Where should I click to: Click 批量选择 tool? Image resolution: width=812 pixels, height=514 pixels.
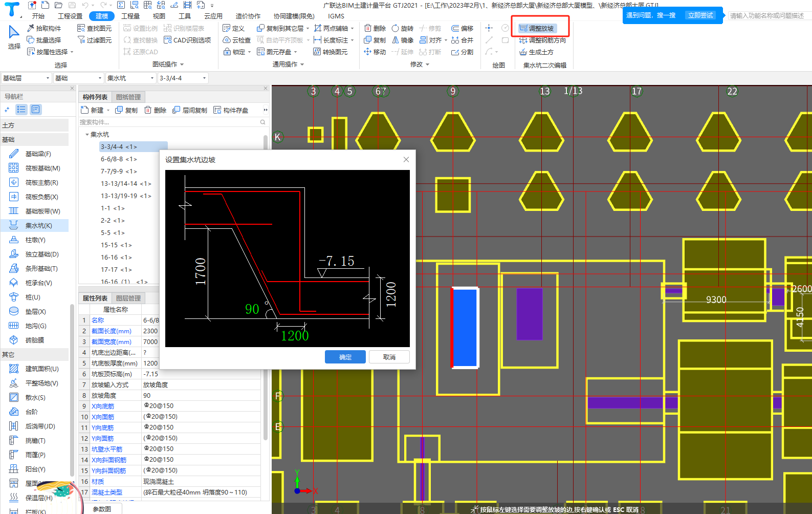(x=44, y=40)
